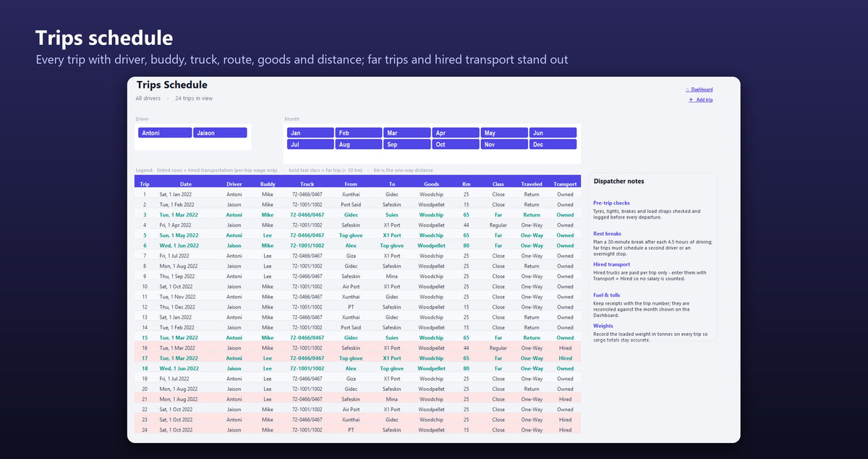
Task: Select 'Thu, 1 Dec 2022' date cell
Action: click(x=177, y=307)
